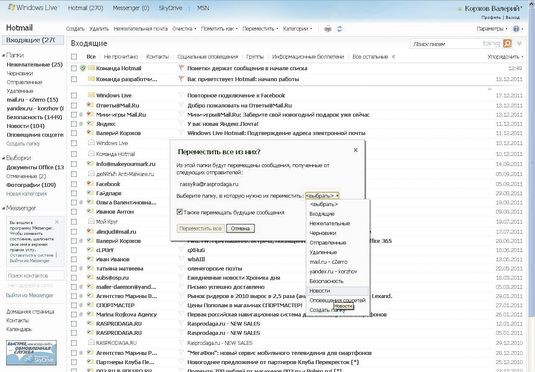Uncheck "Также перемещать будущие сообщения"
The image size is (535, 372).
pyautogui.click(x=180, y=212)
